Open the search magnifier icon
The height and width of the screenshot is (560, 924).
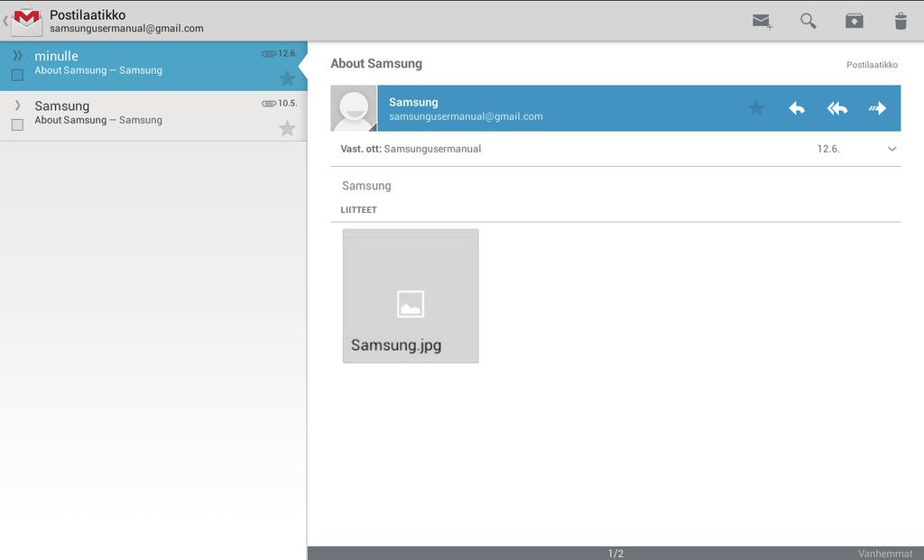click(x=808, y=21)
